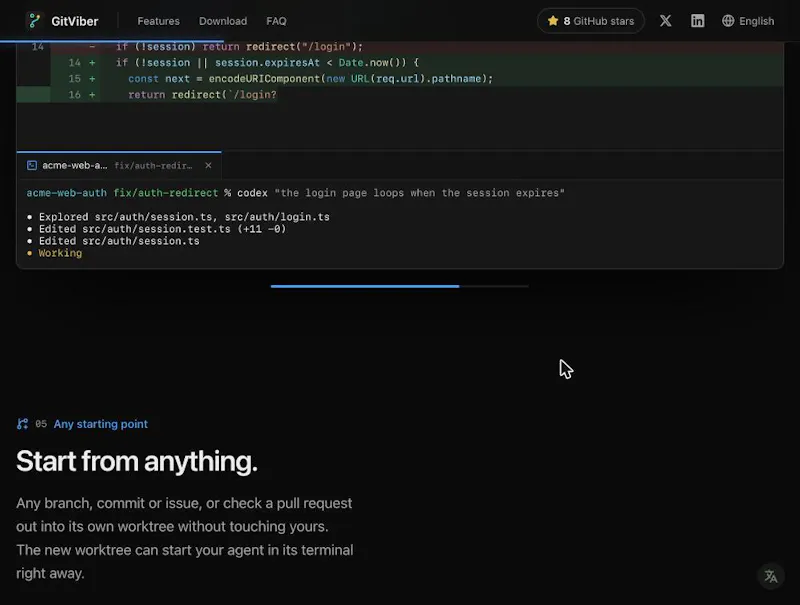Click the Any starting point label
Screen dimensions: 800x605
(101, 424)
